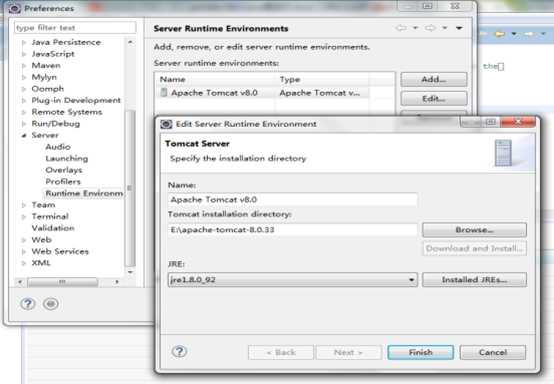This screenshot has height=384, width=554.
Task: Click the record icon beside Preferences help icon
Action: point(51,303)
